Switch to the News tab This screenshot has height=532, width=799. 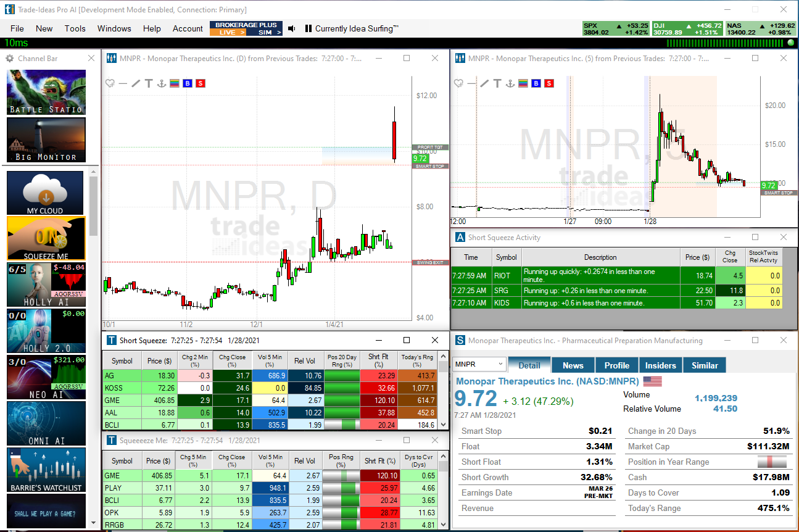click(573, 365)
